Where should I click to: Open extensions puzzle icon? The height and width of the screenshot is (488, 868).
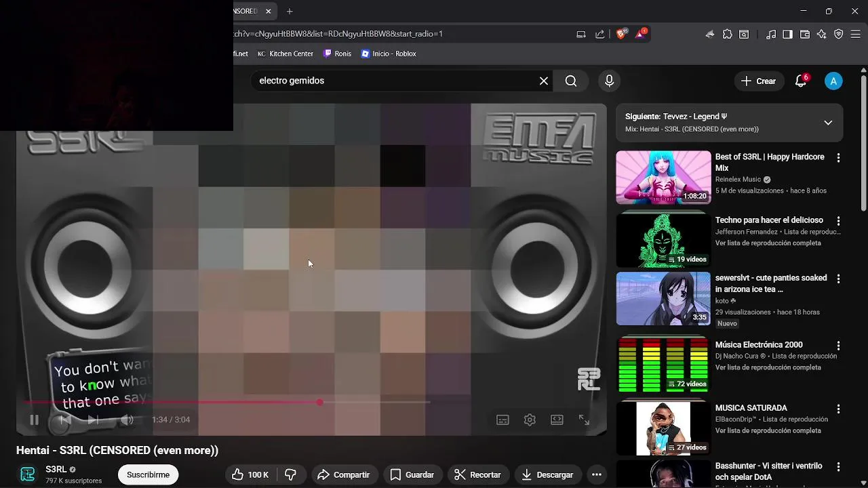[x=728, y=34]
